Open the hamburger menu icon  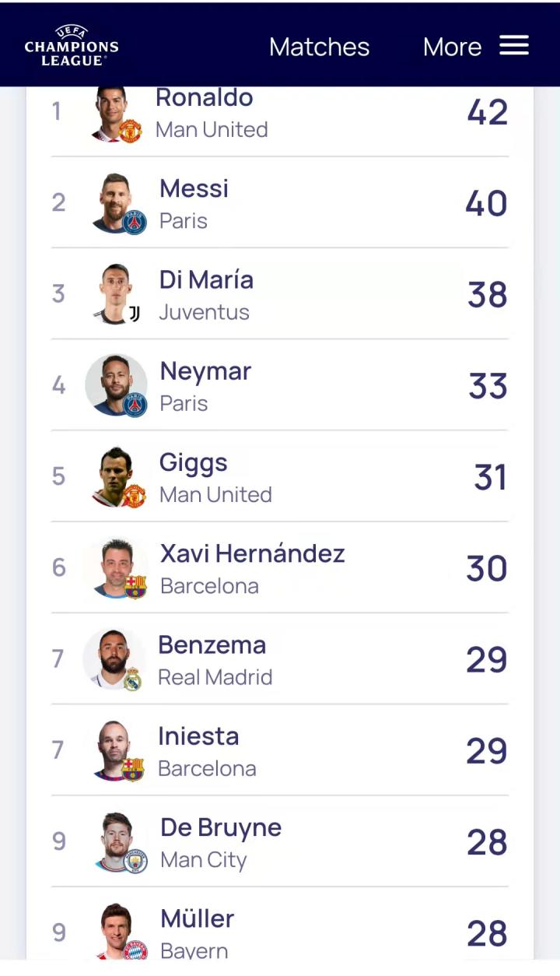[514, 46]
